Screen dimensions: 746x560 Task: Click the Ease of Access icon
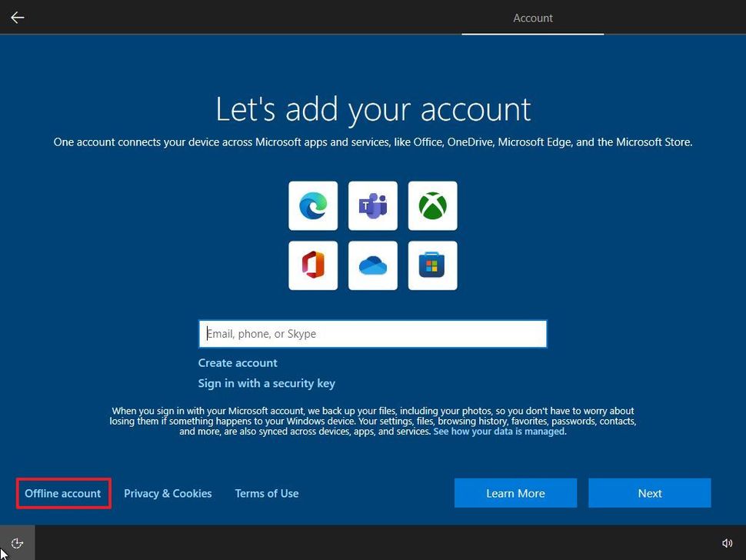(16, 542)
